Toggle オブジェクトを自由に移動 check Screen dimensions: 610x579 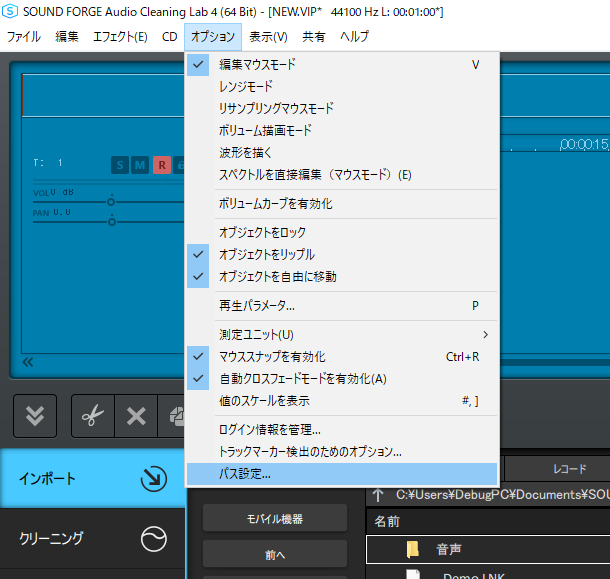click(342, 277)
